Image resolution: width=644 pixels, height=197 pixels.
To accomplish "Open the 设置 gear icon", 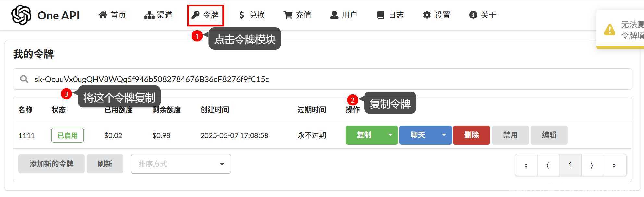I will pos(427,15).
